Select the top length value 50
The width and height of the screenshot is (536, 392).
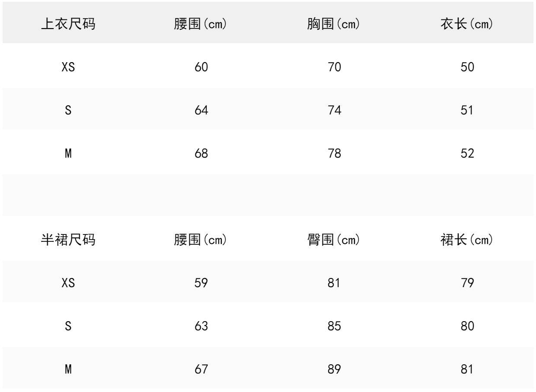467,67
